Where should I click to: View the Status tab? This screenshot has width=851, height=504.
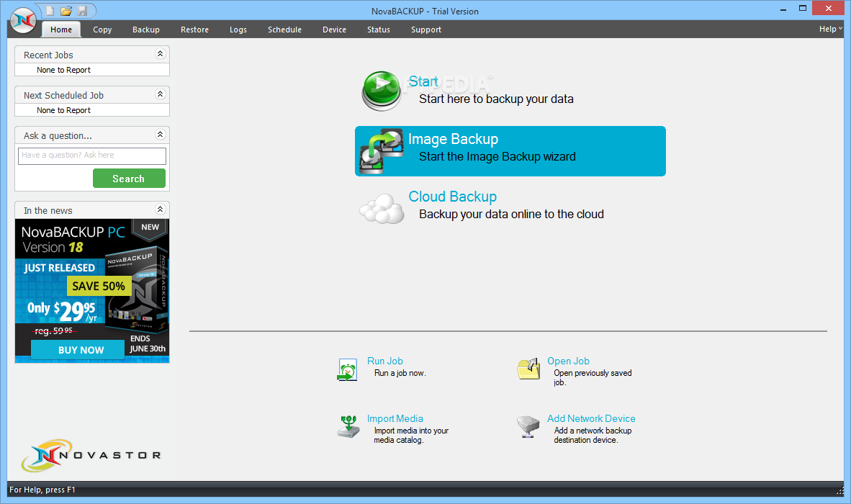coord(378,30)
